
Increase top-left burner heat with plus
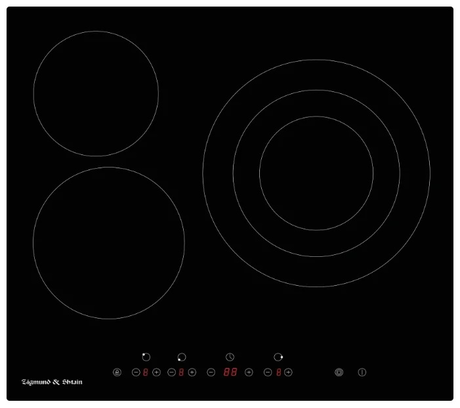pos(156,372)
